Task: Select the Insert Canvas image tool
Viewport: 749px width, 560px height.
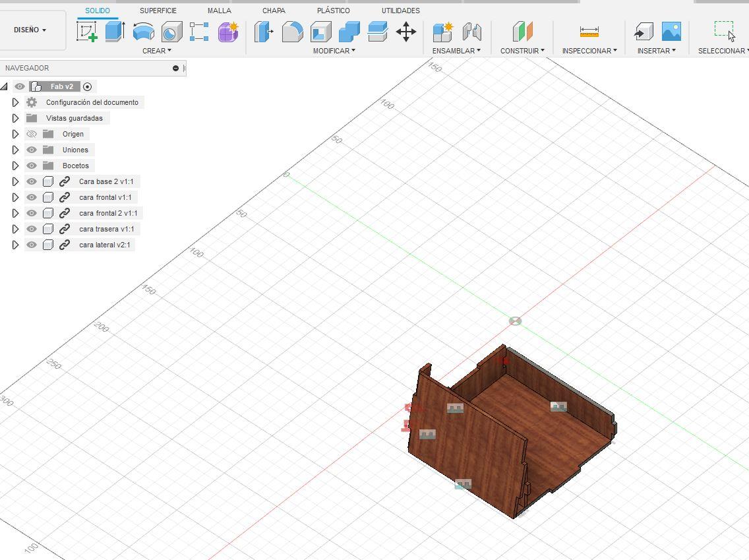Action: (x=672, y=32)
